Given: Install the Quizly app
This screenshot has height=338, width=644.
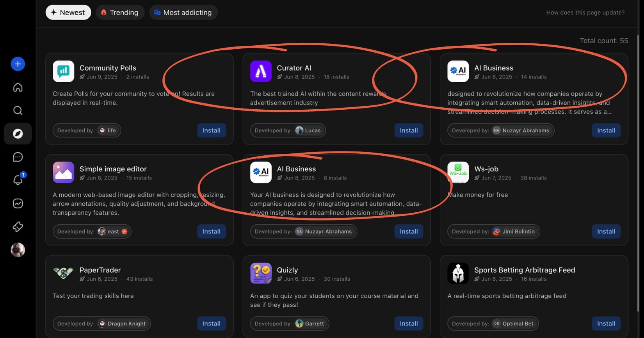Looking at the screenshot, I should click(409, 324).
